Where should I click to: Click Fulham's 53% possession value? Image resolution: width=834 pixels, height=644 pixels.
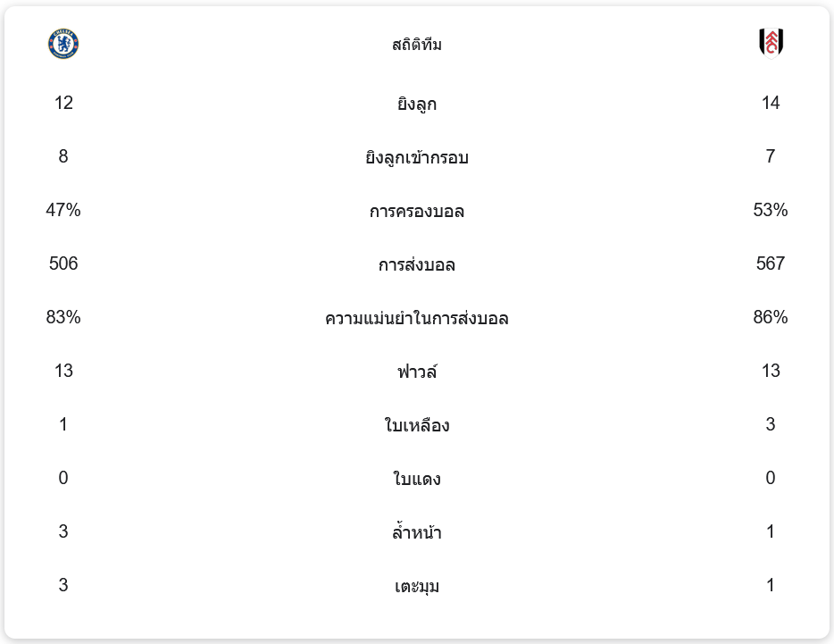(x=771, y=210)
